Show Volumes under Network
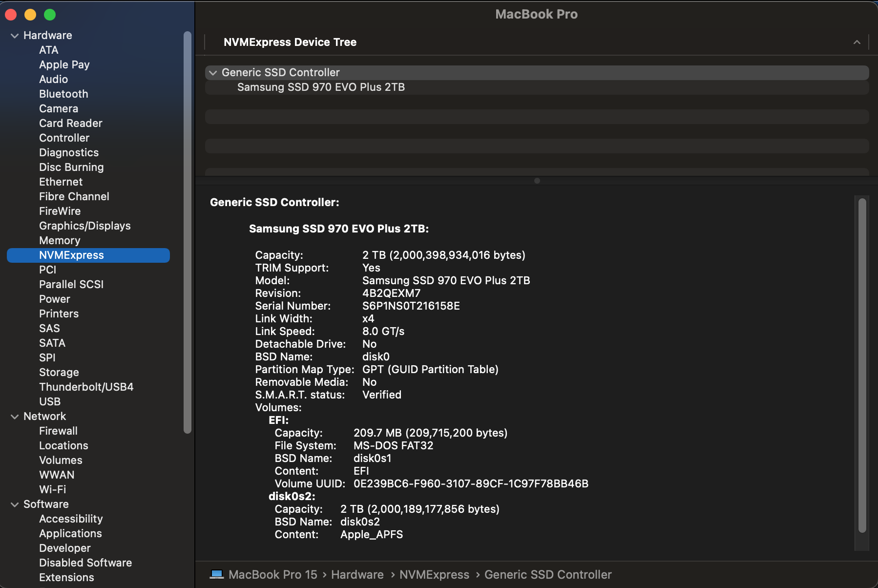This screenshot has width=878, height=588. [x=61, y=461]
